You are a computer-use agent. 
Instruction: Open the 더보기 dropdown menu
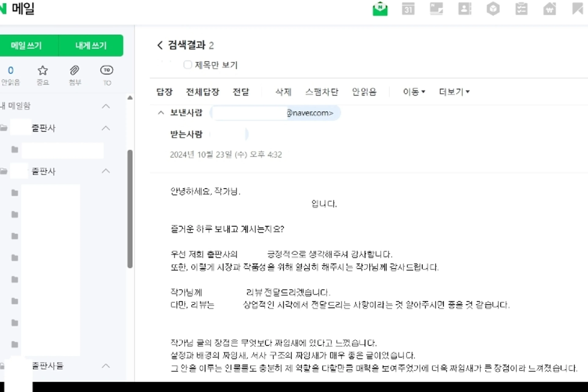tap(454, 92)
